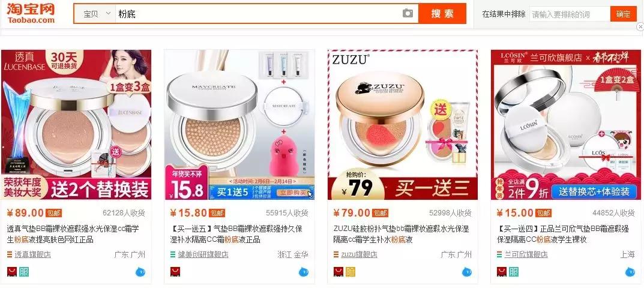Open the 透真旗舰店 shop link
This screenshot has height=288, width=644.
coord(32,255)
